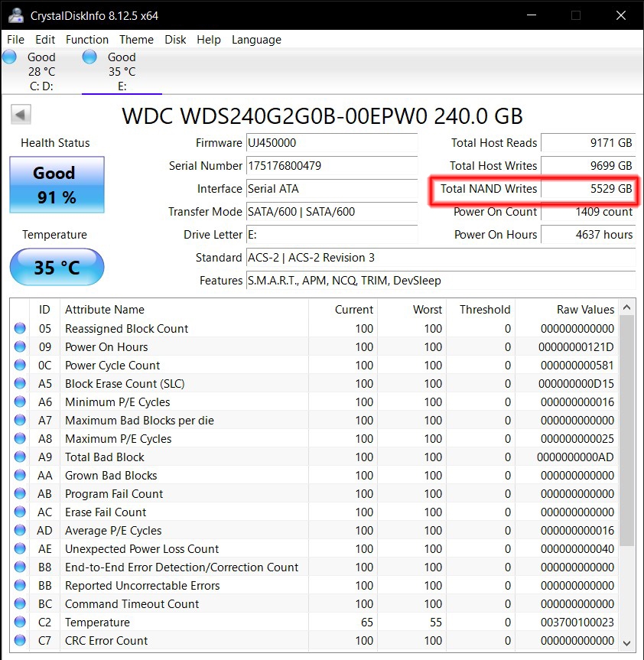Viewport: 644px width, 660px height.
Task: Click the blue status orb for C: D: disk
Action: coord(9,57)
